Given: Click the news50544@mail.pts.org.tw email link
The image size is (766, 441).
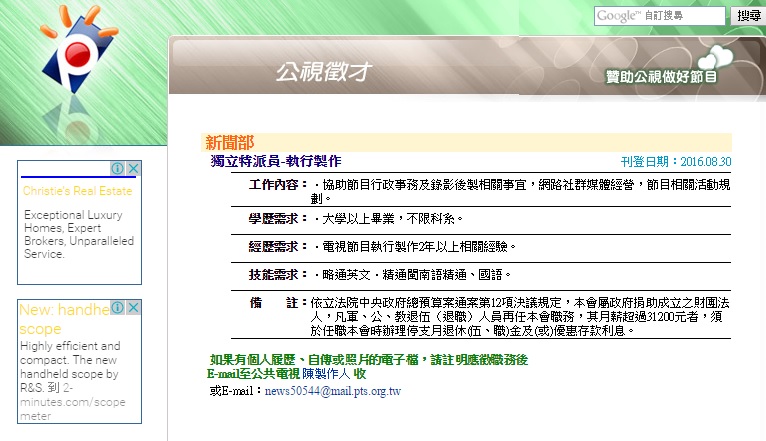Looking at the screenshot, I should pyautogui.click(x=332, y=390).
